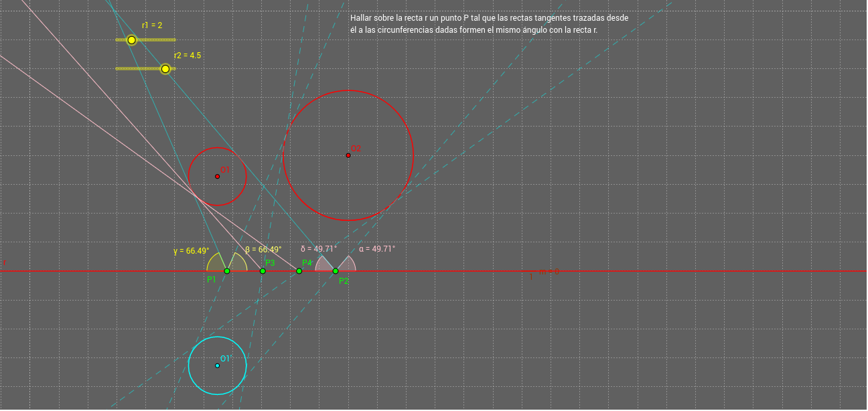Click the P3 point label
The image size is (868, 411).
pyautogui.click(x=270, y=263)
